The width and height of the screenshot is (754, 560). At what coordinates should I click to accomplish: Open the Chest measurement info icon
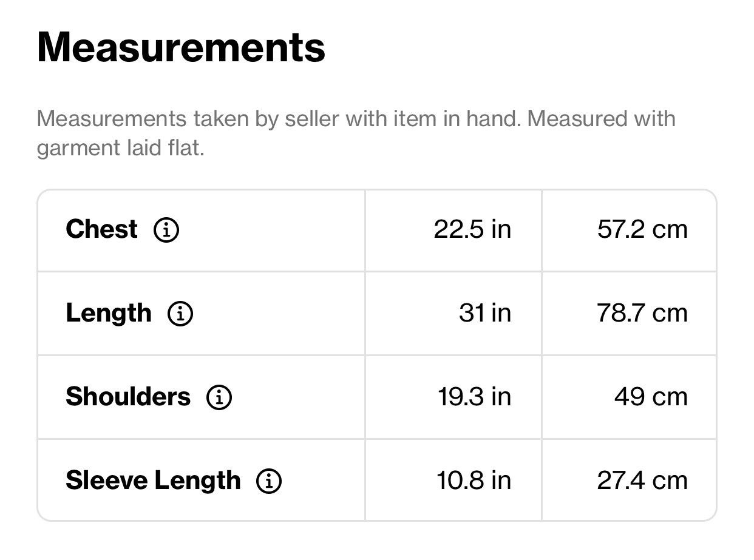coord(166,230)
